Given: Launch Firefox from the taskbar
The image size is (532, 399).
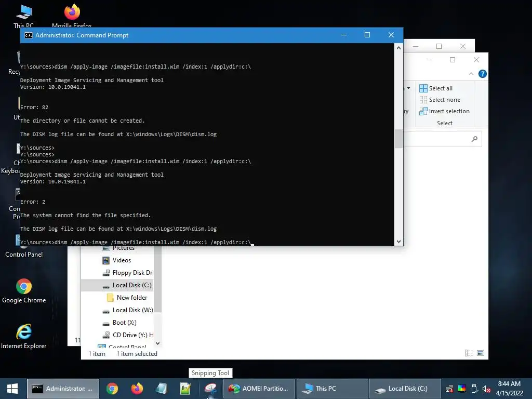Looking at the screenshot, I should coord(137,389).
